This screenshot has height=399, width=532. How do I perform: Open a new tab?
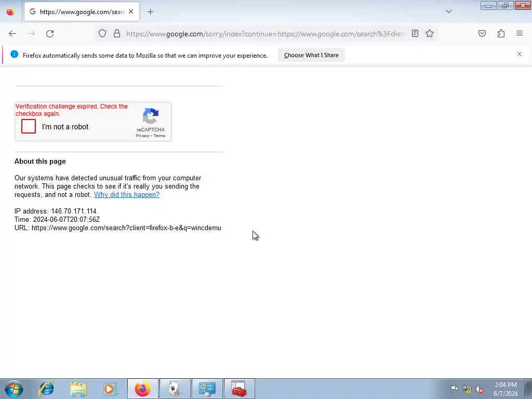tap(150, 12)
